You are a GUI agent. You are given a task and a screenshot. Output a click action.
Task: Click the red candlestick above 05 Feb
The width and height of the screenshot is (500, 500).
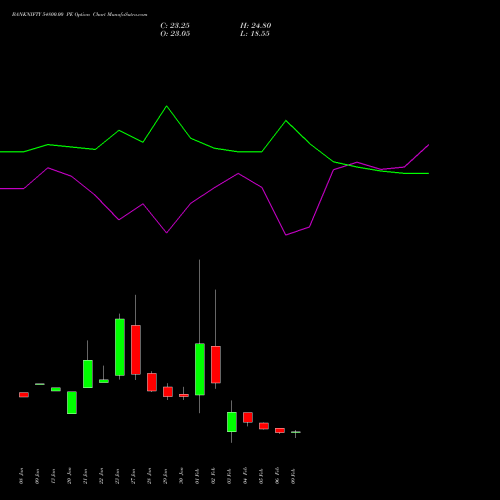264,426
